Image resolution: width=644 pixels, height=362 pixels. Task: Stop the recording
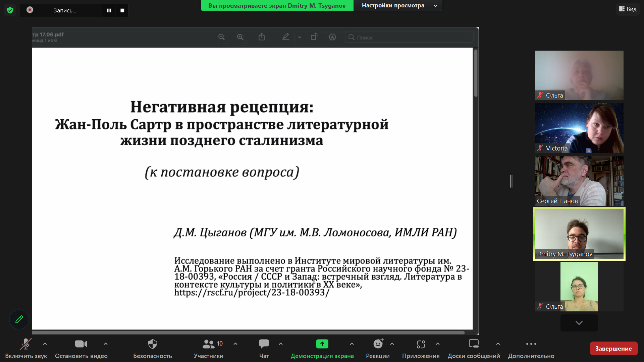click(122, 10)
